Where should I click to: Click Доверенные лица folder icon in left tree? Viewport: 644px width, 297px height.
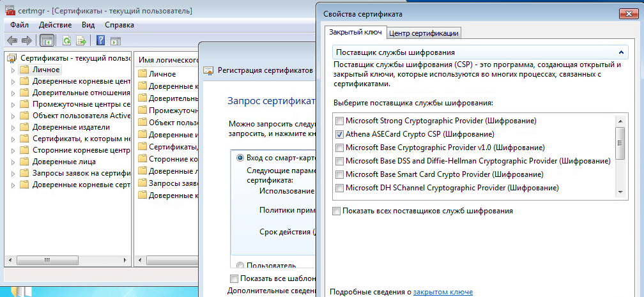24,162
